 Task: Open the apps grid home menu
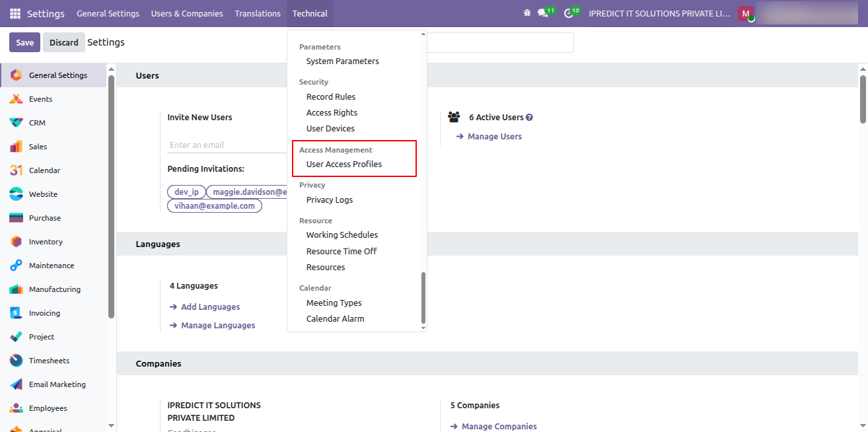[x=15, y=13]
